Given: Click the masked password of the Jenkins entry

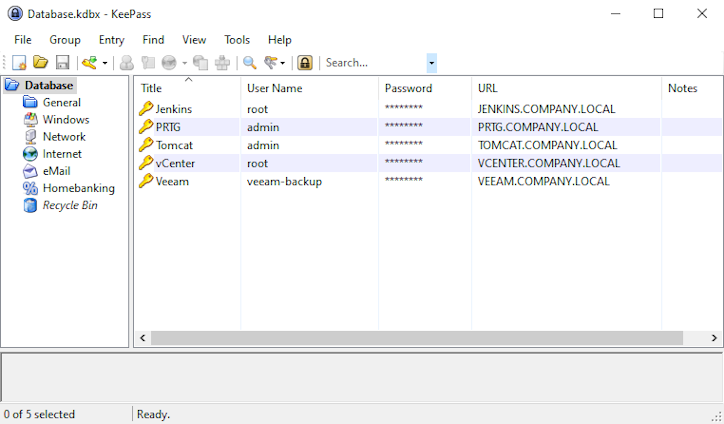Looking at the screenshot, I should point(404,108).
